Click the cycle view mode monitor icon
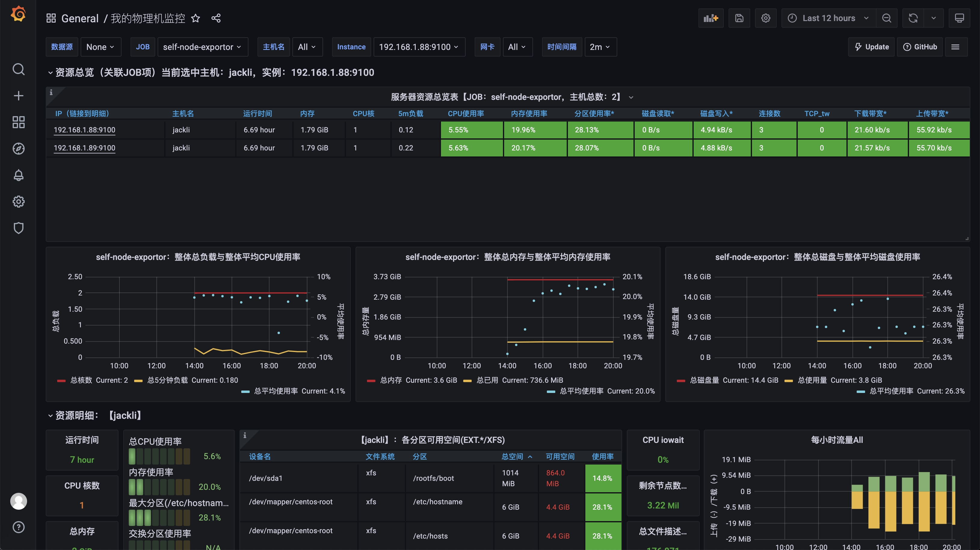 pos(960,18)
